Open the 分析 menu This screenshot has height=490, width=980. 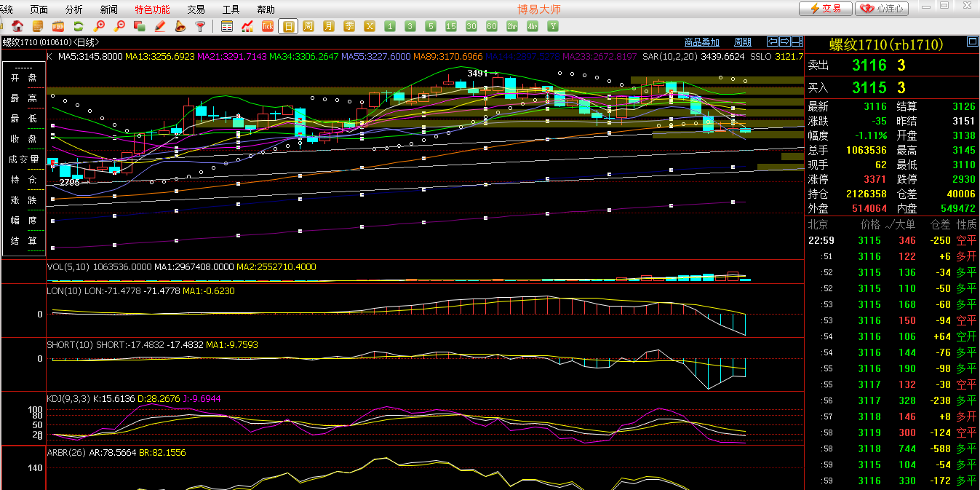(74, 9)
